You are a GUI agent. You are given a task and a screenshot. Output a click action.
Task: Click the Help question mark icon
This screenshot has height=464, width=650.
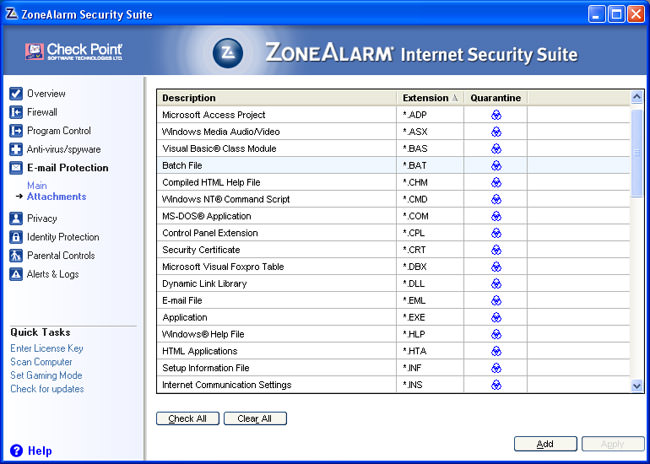[x=16, y=451]
